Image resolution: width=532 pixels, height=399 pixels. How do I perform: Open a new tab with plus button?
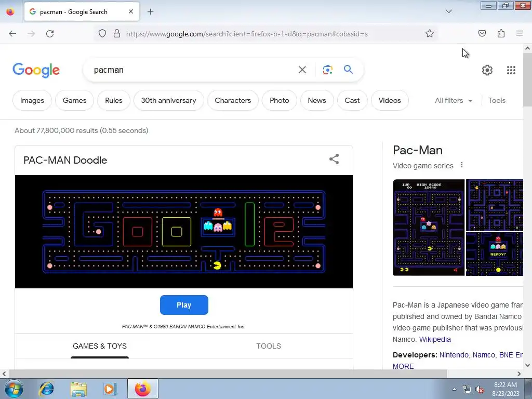click(x=150, y=12)
